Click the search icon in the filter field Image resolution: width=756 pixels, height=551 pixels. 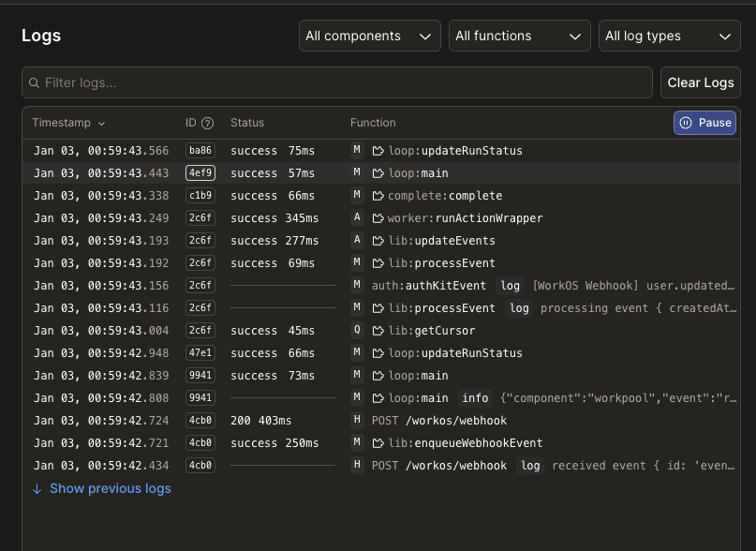tap(35, 82)
